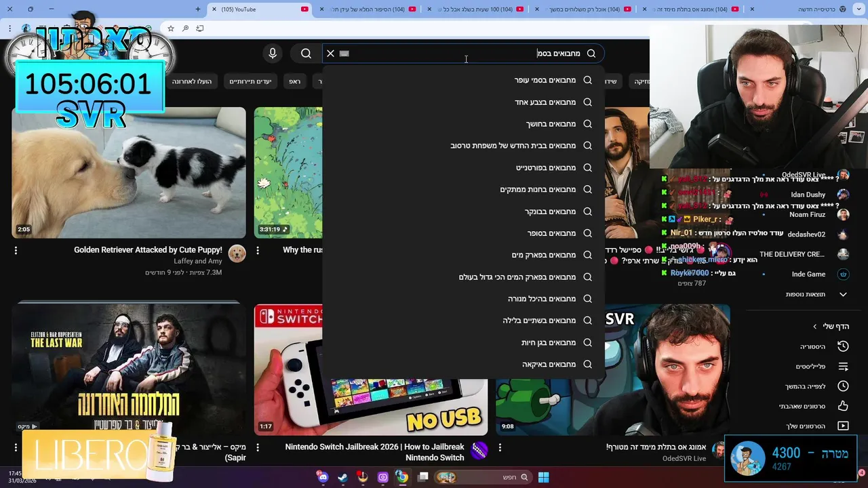868x488 pixels.
Task: Select suggestion מחבואים בסופר
Action: (463, 233)
